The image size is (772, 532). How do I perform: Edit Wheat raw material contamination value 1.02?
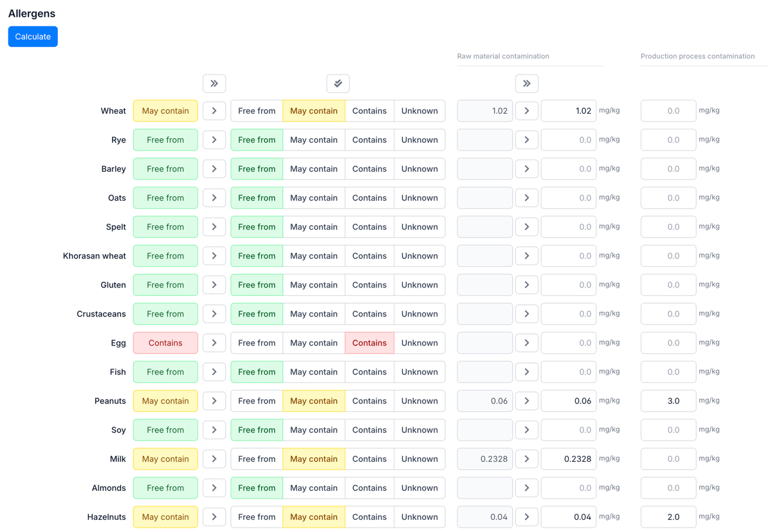click(568, 111)
